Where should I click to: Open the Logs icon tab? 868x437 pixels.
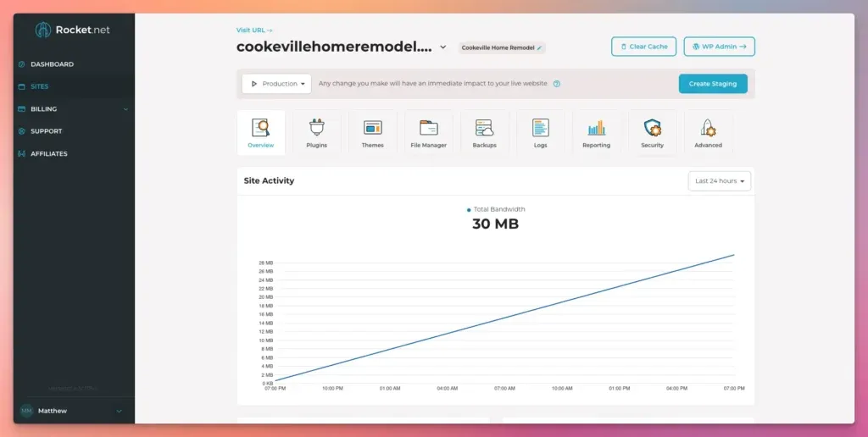tap(540, 133)
